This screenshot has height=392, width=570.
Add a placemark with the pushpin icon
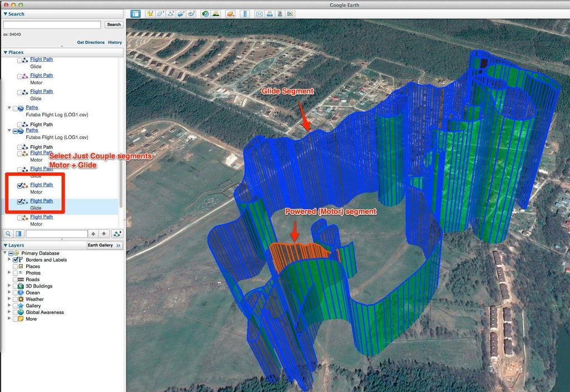[149, 14]
